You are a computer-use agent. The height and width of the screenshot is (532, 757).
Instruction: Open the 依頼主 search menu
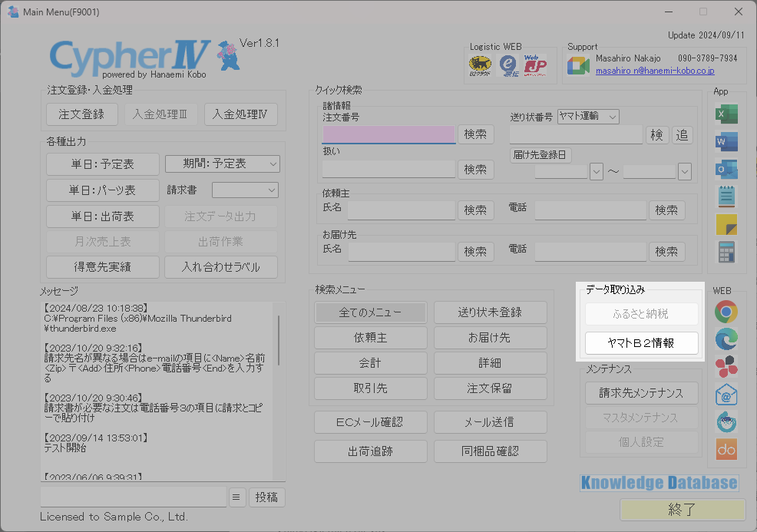coord(370,338)
